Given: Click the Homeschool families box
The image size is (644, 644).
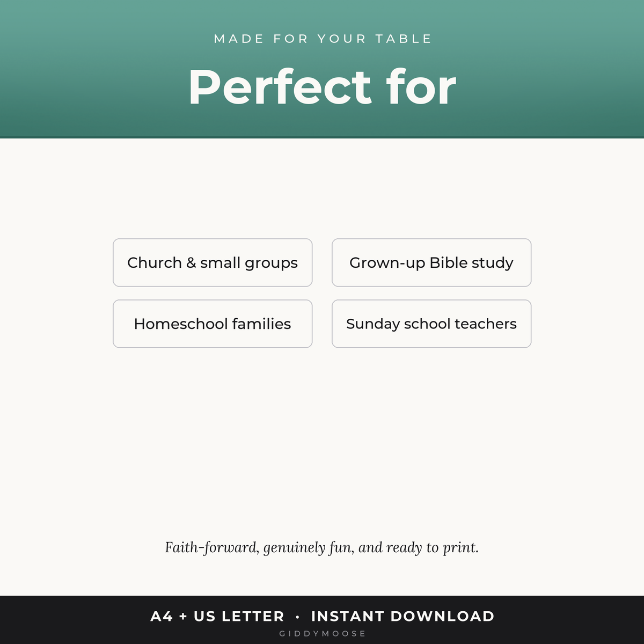Looking at the screenshot, I should 213,324.
